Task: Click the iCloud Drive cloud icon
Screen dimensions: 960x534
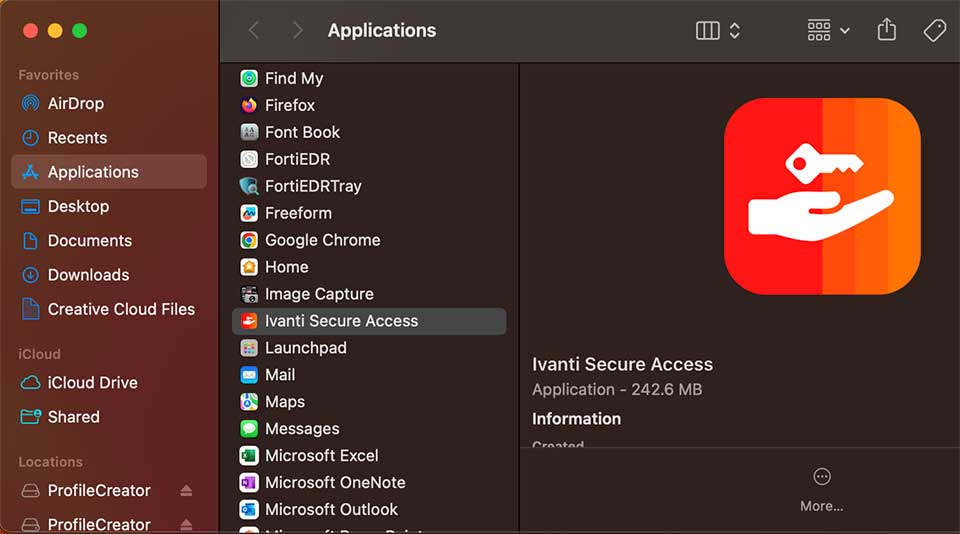Action: [30, 383]
